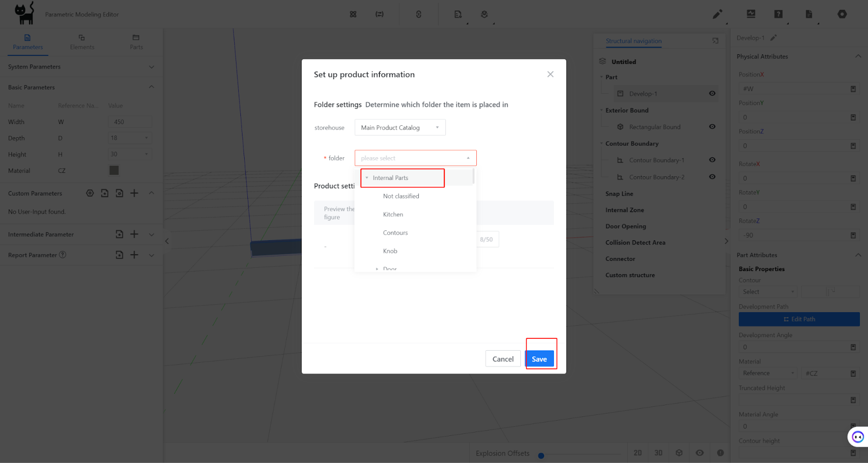
Task: Select Kitchen from the folder list
Action: click(393, 215)
